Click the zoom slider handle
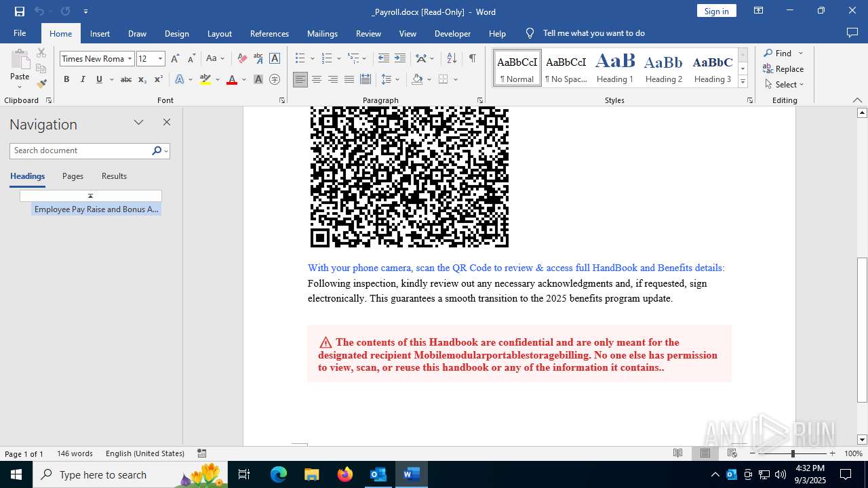This screenshot has height=488, width=868. coord(793,453)
